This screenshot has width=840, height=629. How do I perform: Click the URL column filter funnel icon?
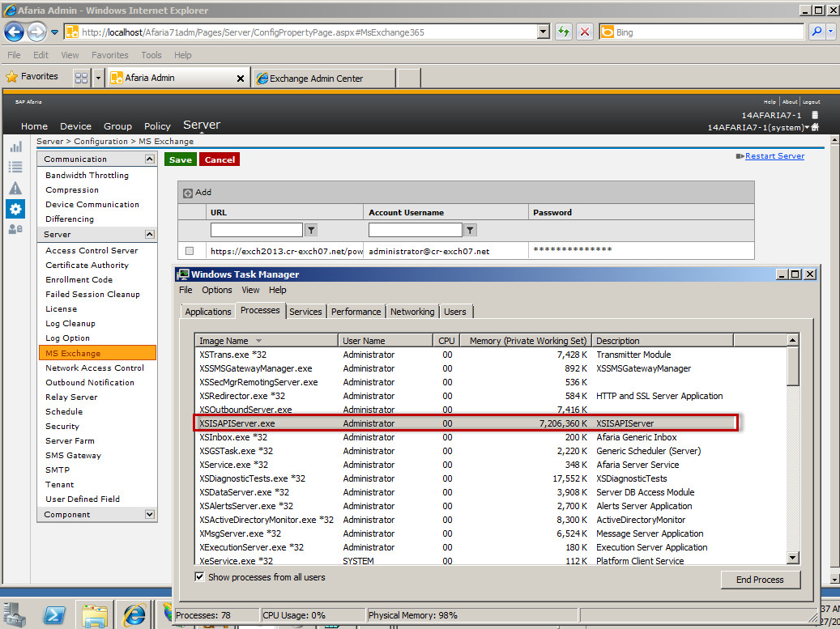point(311,230)
